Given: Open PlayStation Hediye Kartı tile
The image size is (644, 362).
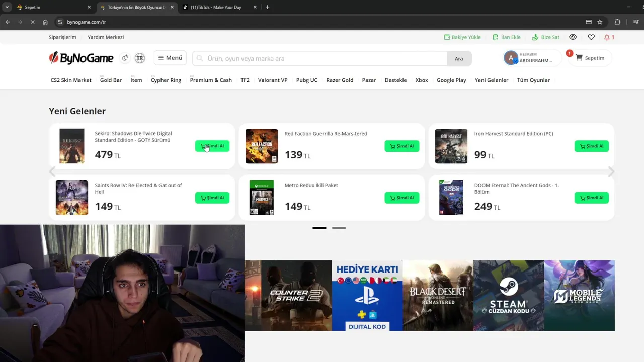Looking at the screenshot, I should click(367, 296).
